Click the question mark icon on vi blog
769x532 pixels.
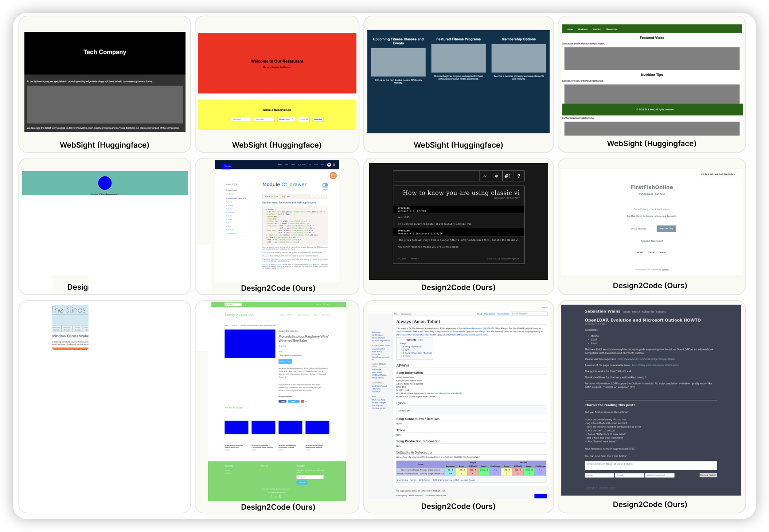click(x=519, y=176)
